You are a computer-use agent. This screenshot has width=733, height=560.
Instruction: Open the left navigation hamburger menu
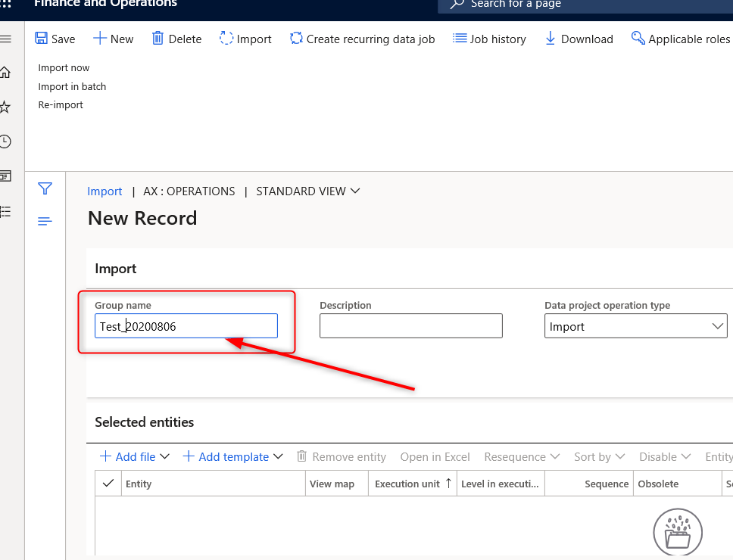[6, 39]
